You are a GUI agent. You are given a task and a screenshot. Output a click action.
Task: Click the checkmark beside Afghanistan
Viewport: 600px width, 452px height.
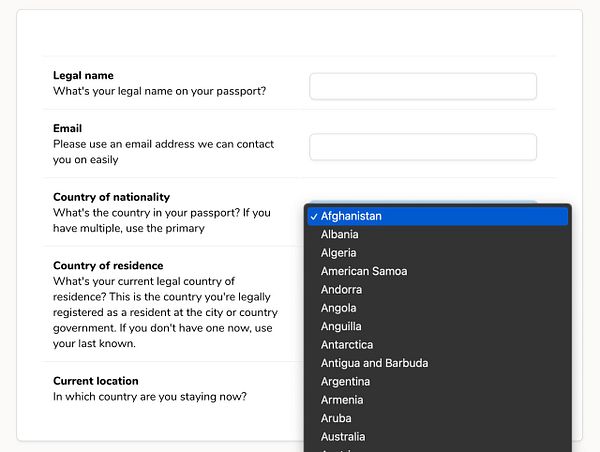pyautogui.click(x=314, y=216)
